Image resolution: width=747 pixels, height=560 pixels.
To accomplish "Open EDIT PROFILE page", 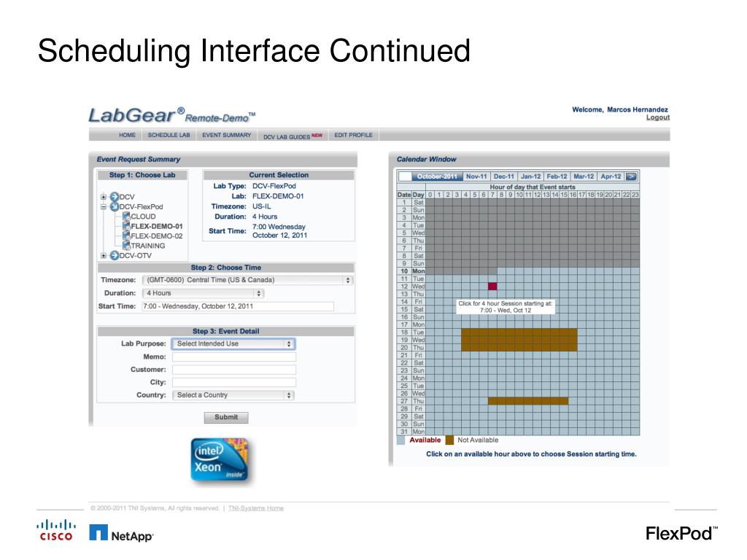I will (x=353, y=135).
